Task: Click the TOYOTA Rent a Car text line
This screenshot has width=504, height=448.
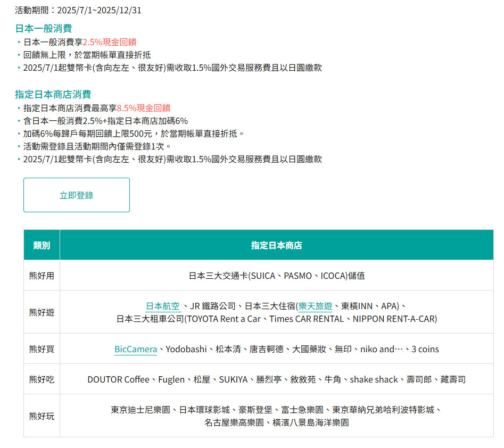Action: click(x=276, y=319)
